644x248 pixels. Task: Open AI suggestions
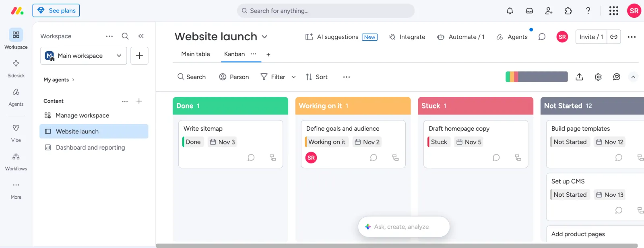tap(341, 37)
